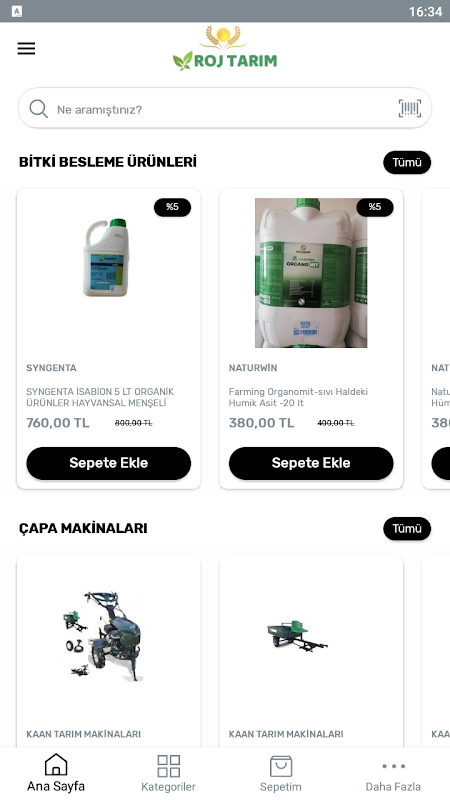Open the tiller machine product image

[x=102, y=635]
